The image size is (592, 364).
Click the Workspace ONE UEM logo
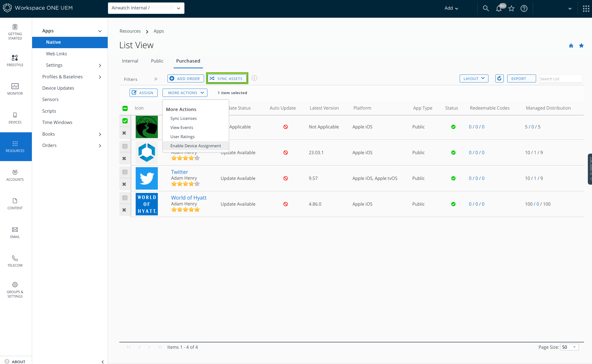(x=38, y=8)
